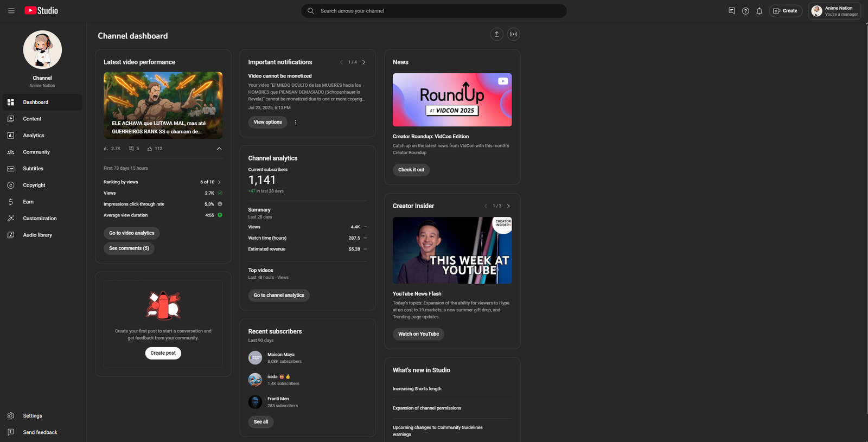Viewport: 868px width, 442px height.
Task: Click Go to channel analytics
Action: [279, 296]
